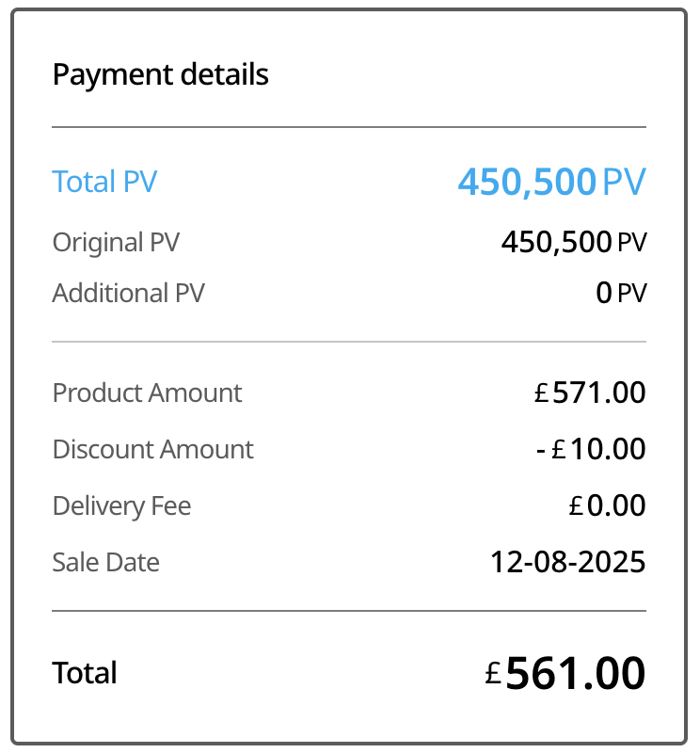This screenshot has height=753, width=700.
Task: Click the PV unit beside blue 450,500
Action: 624,182
